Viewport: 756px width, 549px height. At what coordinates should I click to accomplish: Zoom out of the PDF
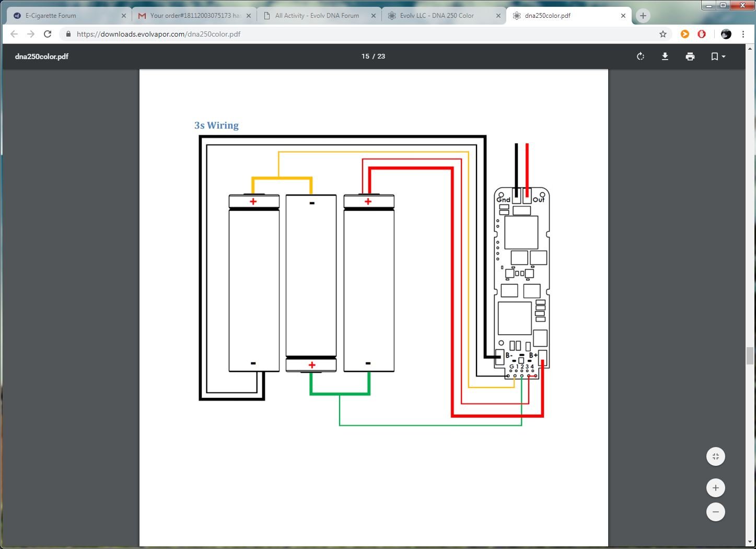(x=716, y=512)
